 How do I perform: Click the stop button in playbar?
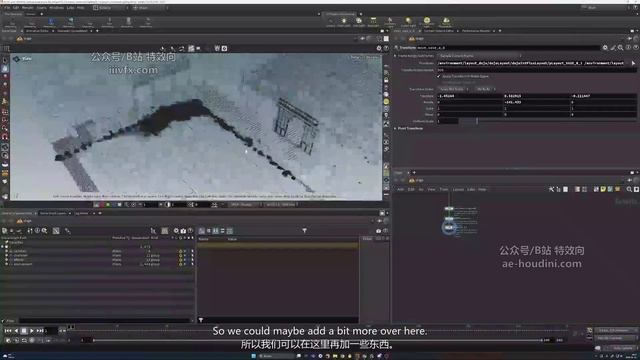click(24, 331)
